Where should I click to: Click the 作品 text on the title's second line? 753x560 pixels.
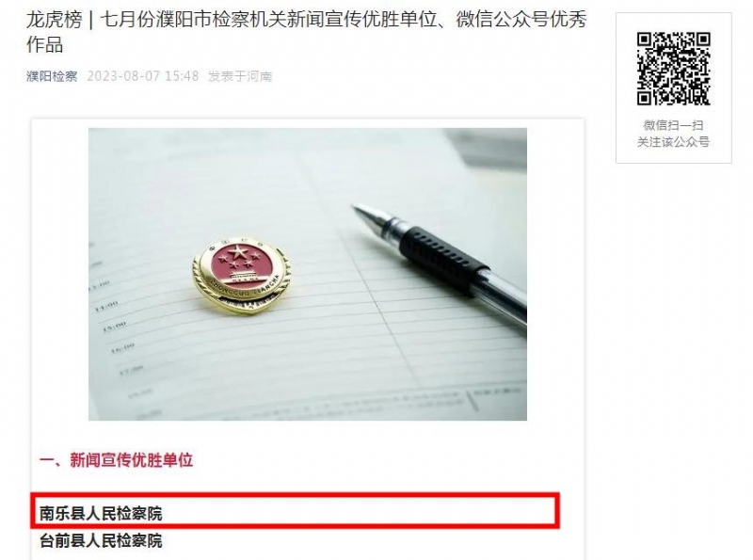44,44
